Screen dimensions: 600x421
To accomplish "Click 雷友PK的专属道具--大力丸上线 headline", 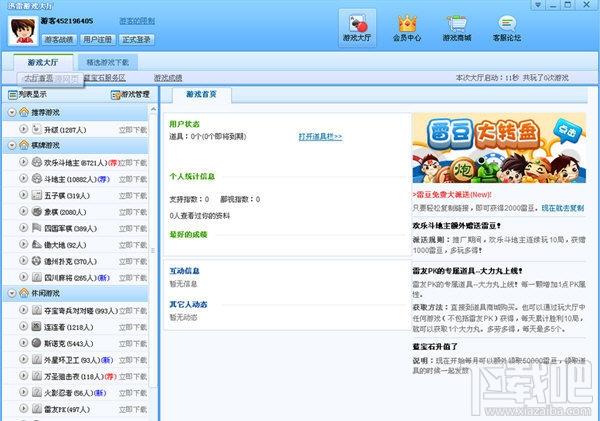I will point(467,271).
